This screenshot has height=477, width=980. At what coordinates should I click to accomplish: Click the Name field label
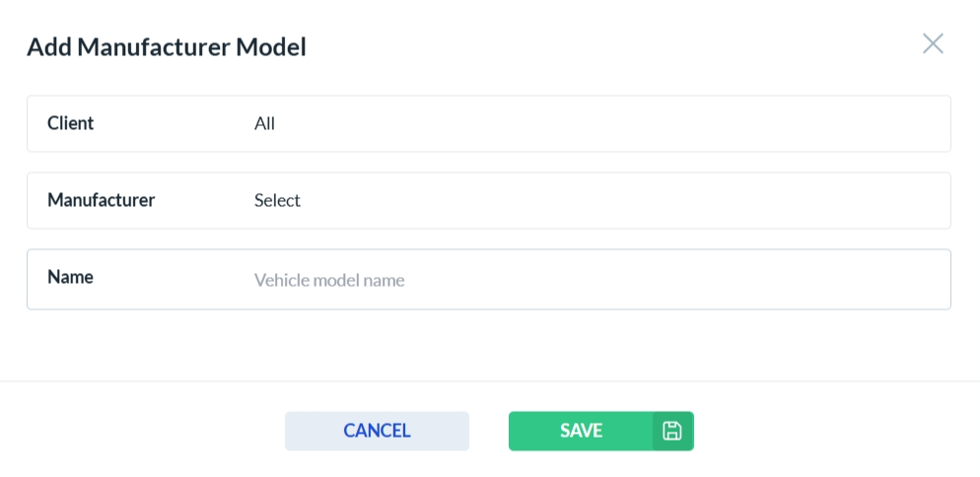point(71,277)
